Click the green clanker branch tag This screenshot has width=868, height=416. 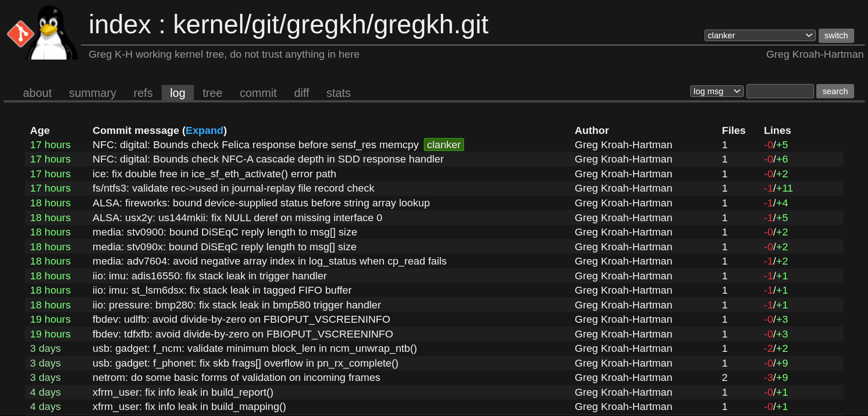pos(443,145)
